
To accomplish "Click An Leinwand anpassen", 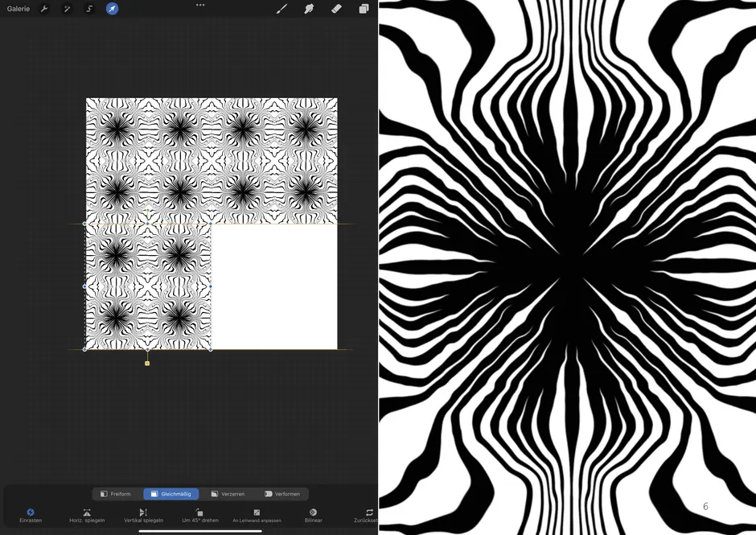I will click(x=257, y=516).
